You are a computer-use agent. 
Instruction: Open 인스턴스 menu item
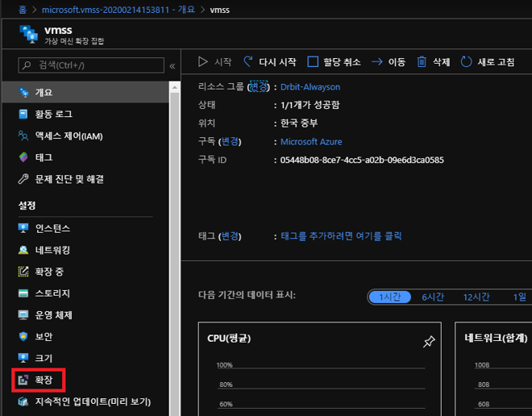pyautogui.click(x=85, y=228)
